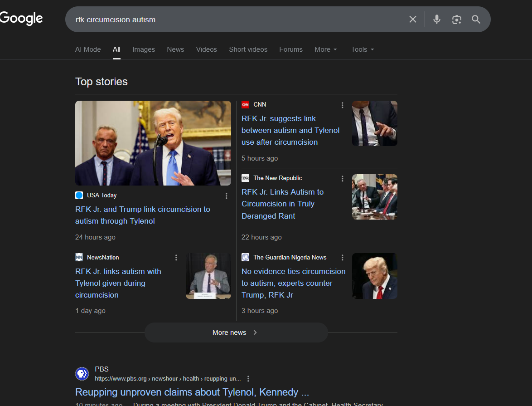Click the 'NewsNation' source name
The width and height of the screenshot is (532, 406).
pyautogui.click(x=103, y=257)
